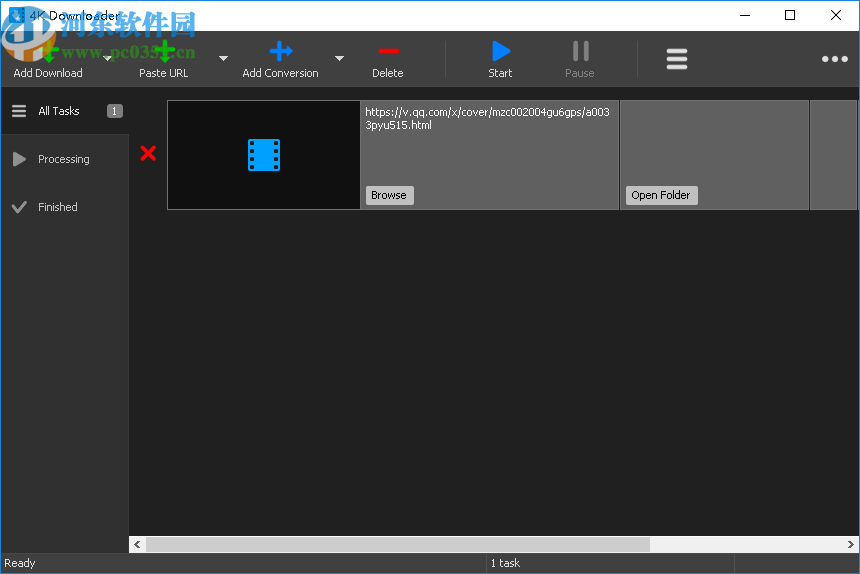
Task: Click the horizontal scrollbar left arrow
Action: click(x=137, y=544)
